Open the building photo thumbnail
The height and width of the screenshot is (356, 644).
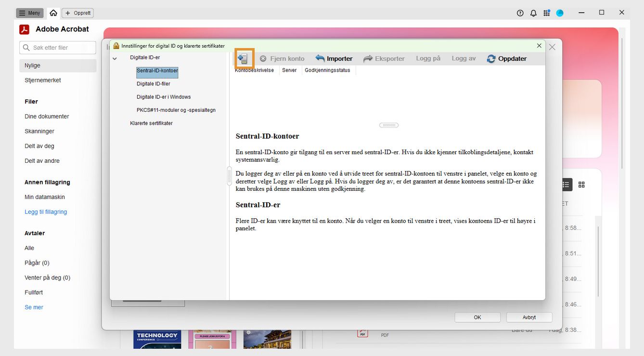tap(268, 339)
